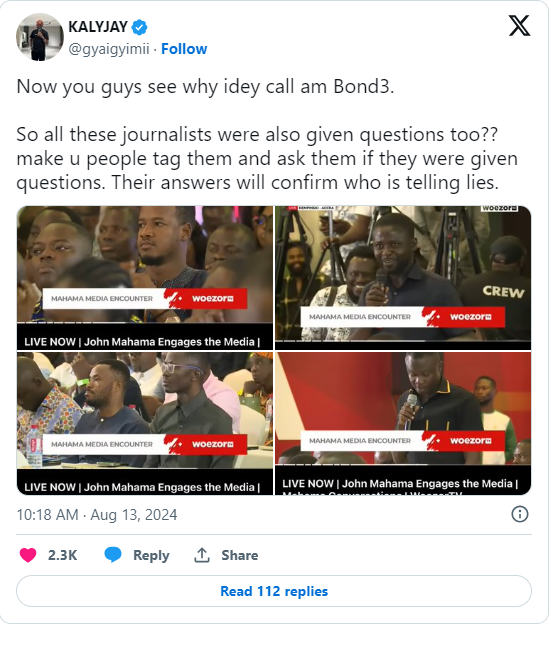Click the blue verified badge
The image size is (551, 663).
pos(139,27)
